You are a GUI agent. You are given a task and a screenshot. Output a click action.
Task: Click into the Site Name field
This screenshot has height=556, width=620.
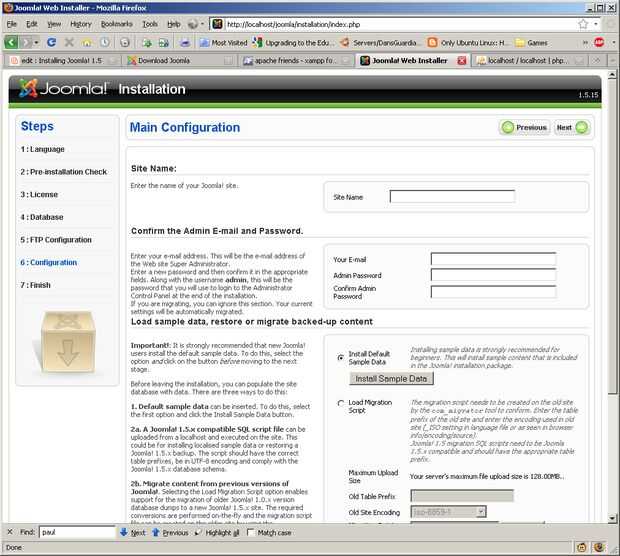452,196
